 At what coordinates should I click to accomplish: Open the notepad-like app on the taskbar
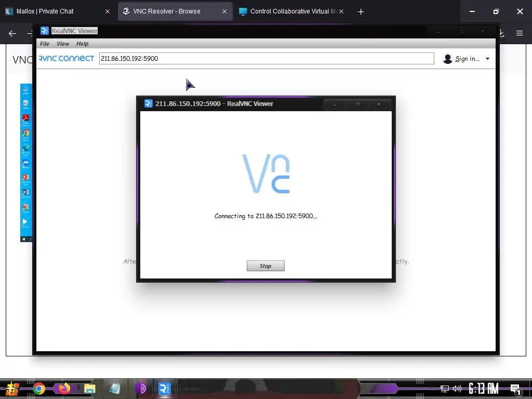point(115,389)
